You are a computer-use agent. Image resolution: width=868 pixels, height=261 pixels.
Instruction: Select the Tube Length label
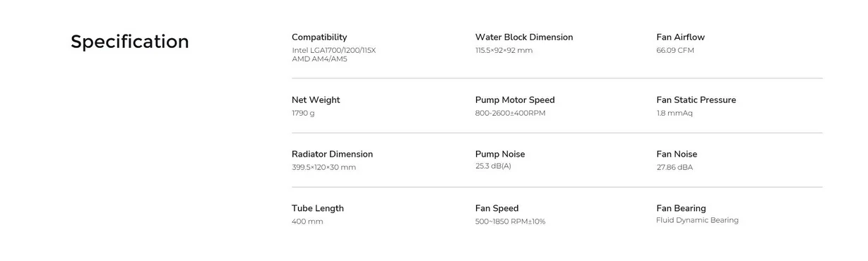318,209
